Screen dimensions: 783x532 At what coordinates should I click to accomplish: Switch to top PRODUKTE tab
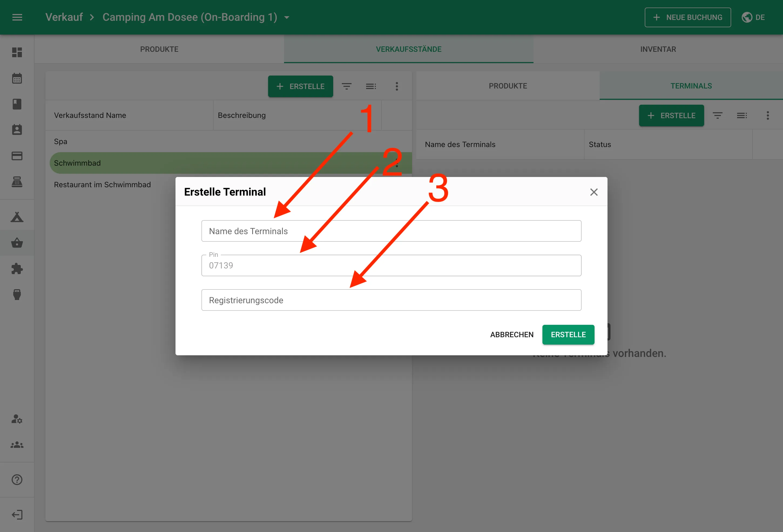point(159,49)
